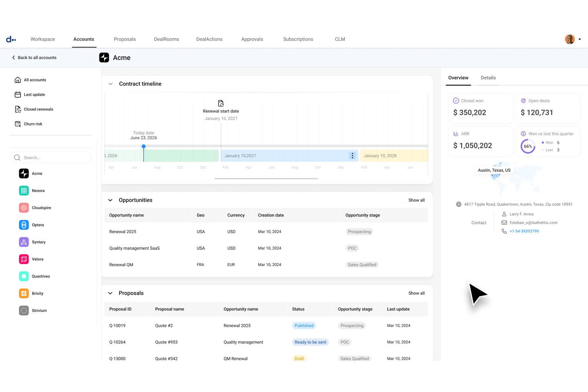Click the renewal document icon on timeline
This screenshot has height=392, width=588.
[x=221, y=103]
